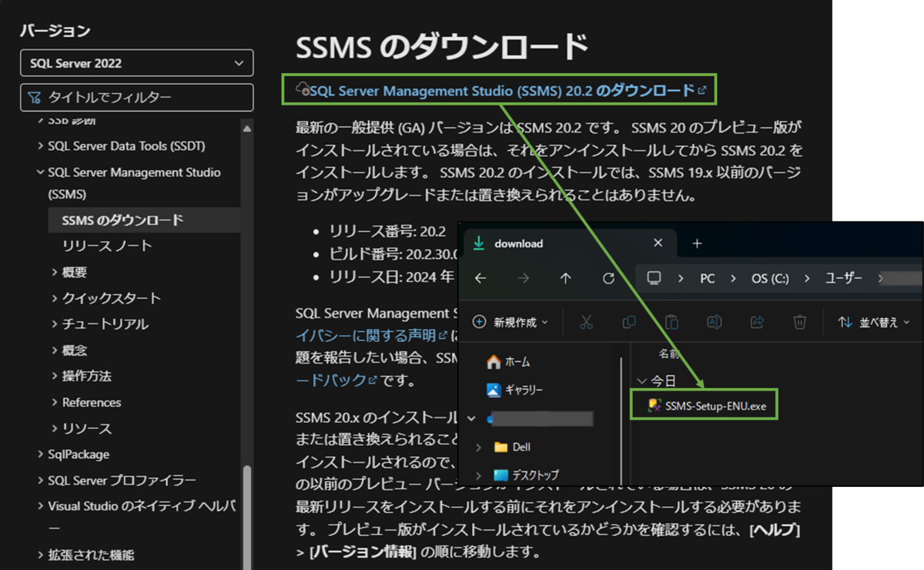Open the 新規作成 menu in Explorer
The image size is (924, 570).
pos(511,323)
